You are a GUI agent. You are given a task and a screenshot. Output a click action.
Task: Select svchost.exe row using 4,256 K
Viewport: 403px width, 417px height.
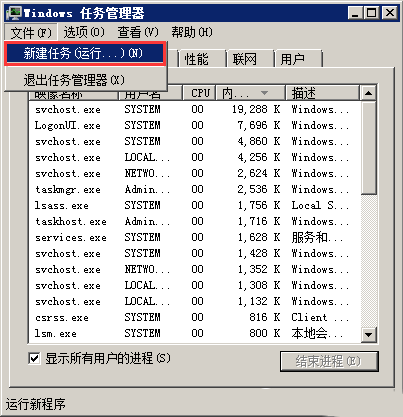tap(195, 157)
